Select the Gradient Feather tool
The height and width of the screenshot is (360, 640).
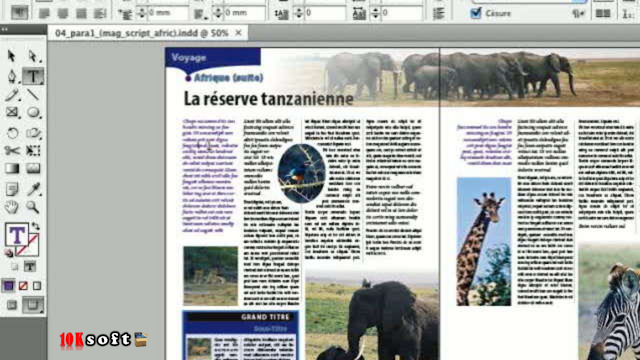click(33, 168)
